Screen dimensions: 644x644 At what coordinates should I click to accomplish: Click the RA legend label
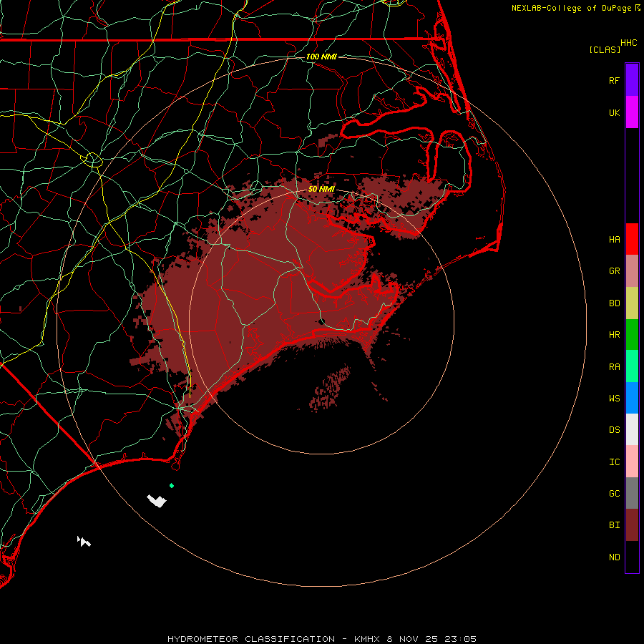pos(614,367)
